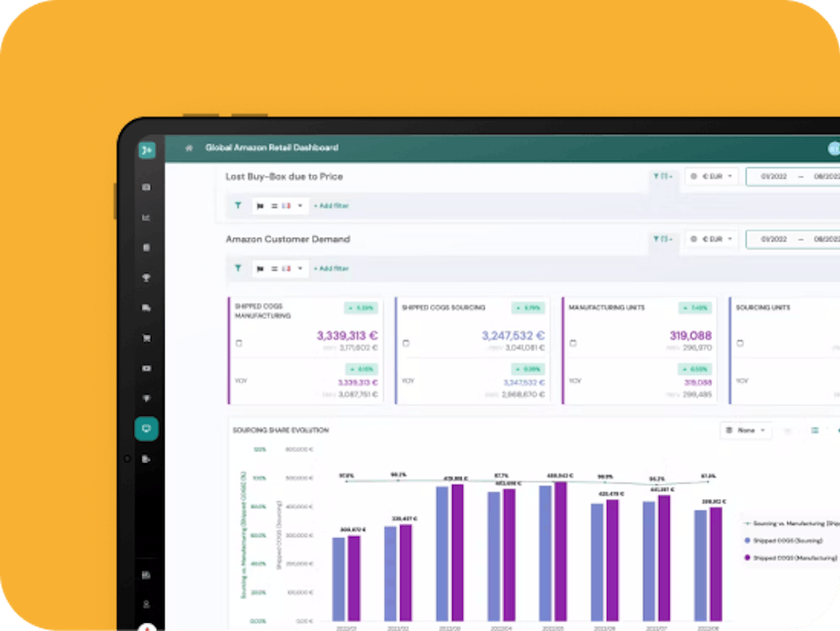Open the delivery truck sidebar icon

point(147,307)
